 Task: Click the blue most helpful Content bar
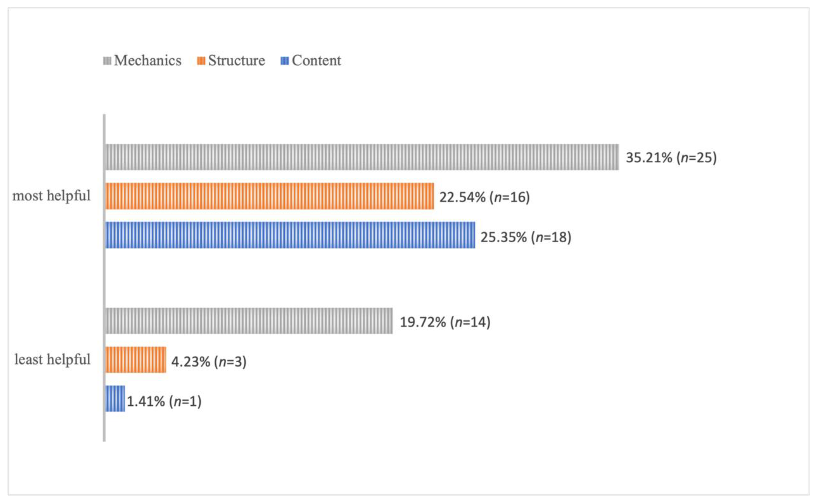[x=290, y=235]
